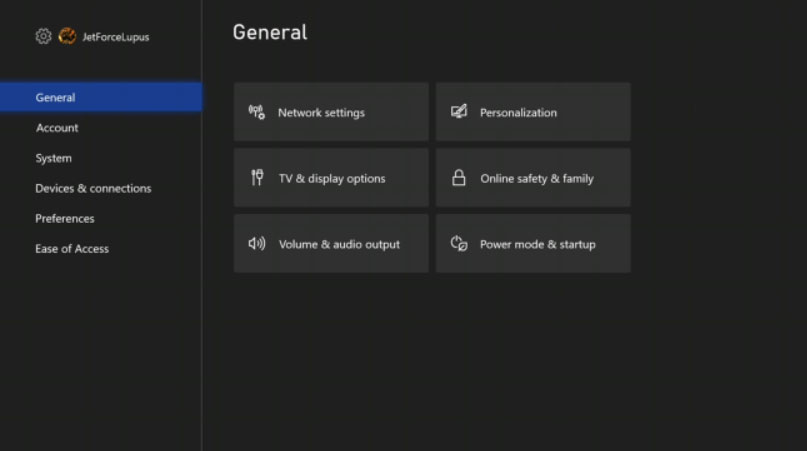Screen dimensions: 807x451
Task: Click the JetForceLupus gamertag text
Action: (x=116, y=37)
